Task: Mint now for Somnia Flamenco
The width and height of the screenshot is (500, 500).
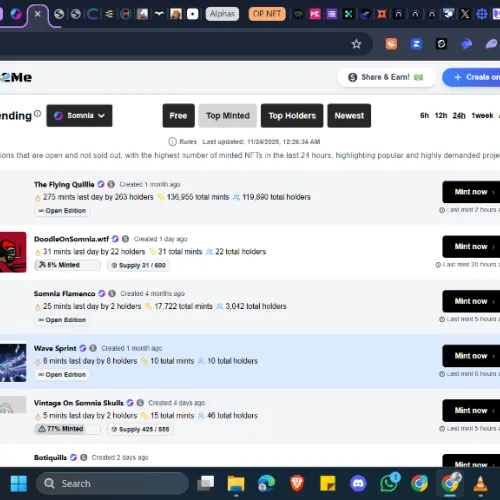Action: [x=471, y=301]
